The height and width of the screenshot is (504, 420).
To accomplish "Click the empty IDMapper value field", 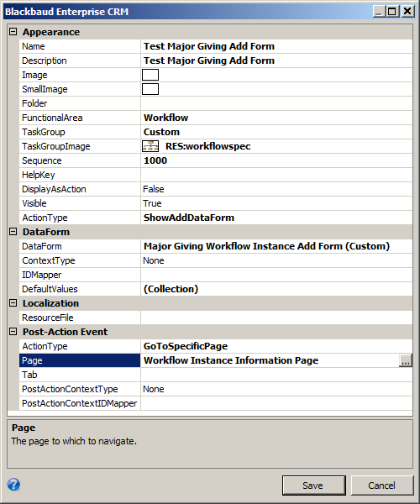I will pyautogui.click(x=276, y=275).
